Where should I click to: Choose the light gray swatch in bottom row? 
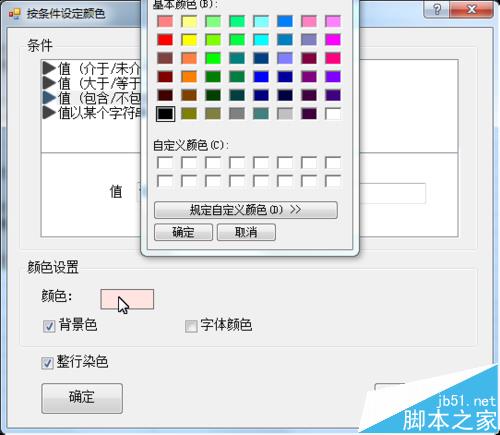(285, 114)
